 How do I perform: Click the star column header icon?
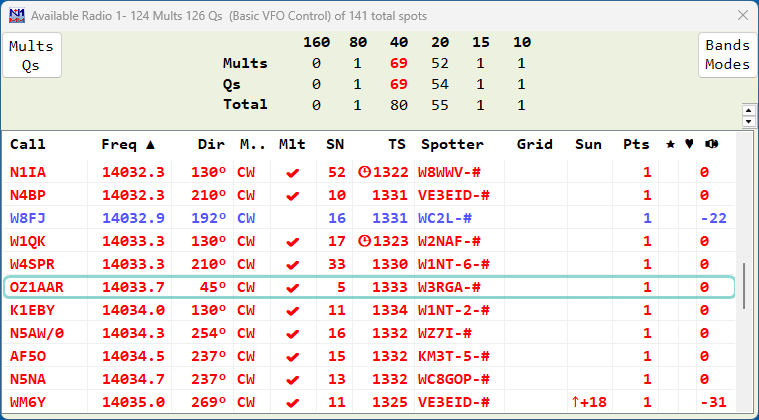(x=670, y=144)
